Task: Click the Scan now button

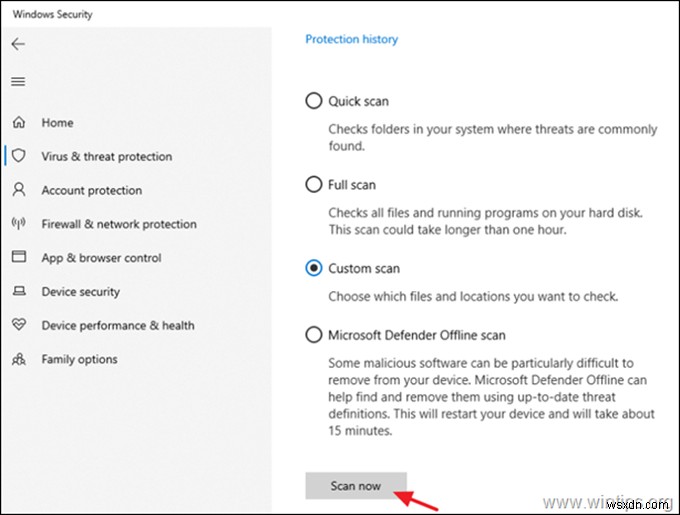Action: 356,486
